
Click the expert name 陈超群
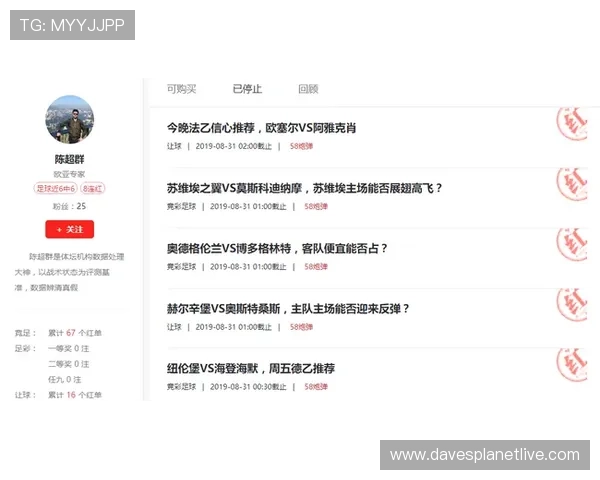(69, 159)
